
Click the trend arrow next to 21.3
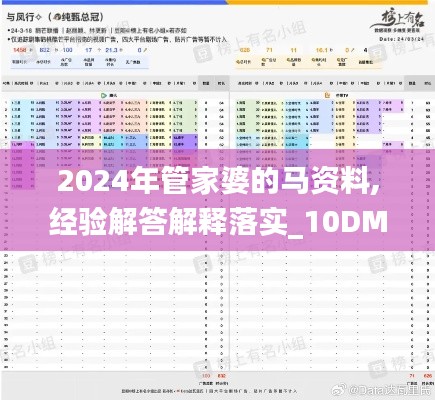pos(121,50)
